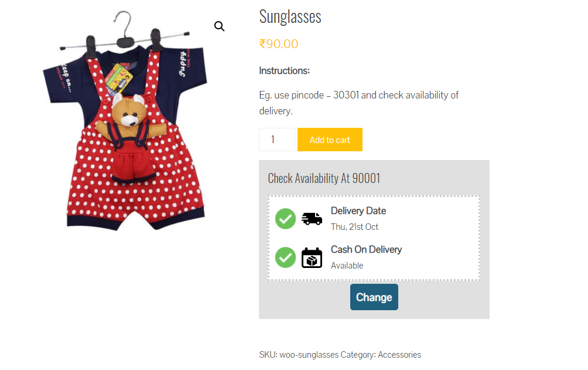Screen dimensions: 588x370
Task: Click the Change pincode button
Action: pyautogui.click(x=374, y=297)
